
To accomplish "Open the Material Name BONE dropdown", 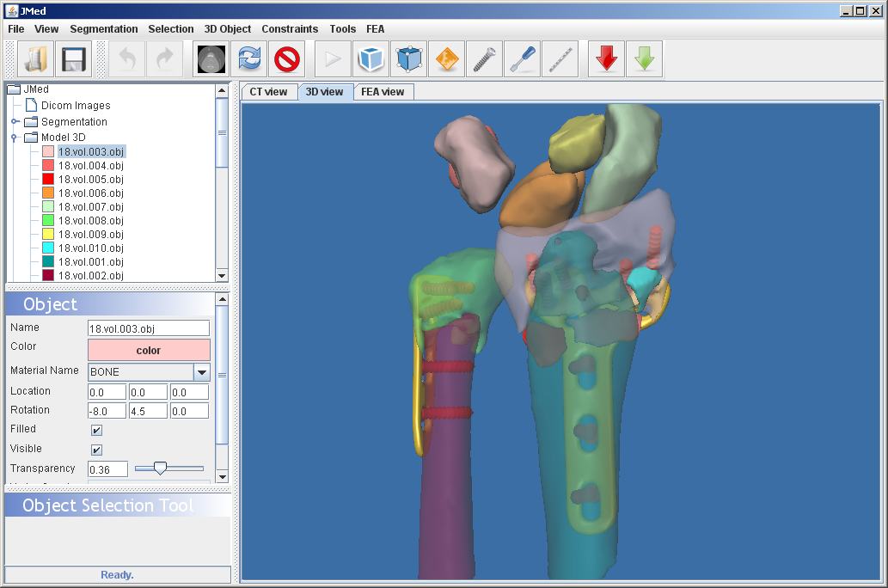I will pyautogui.click(x=201, y=372).
